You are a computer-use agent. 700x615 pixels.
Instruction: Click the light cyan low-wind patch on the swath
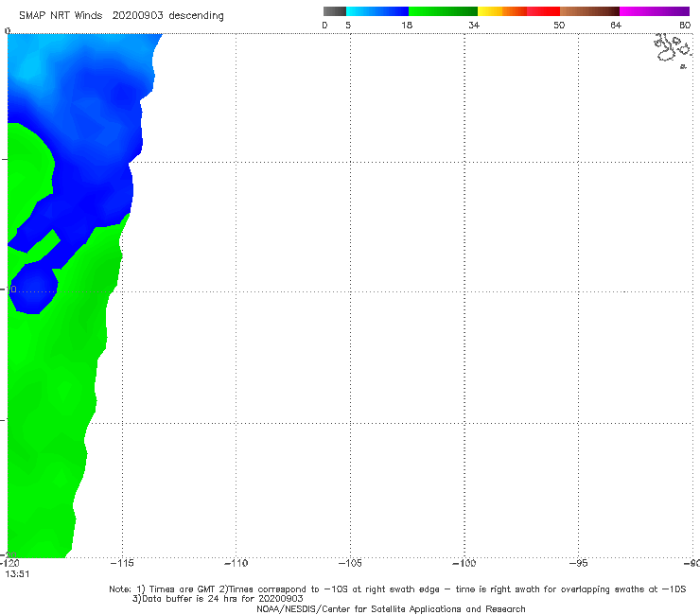31,67
